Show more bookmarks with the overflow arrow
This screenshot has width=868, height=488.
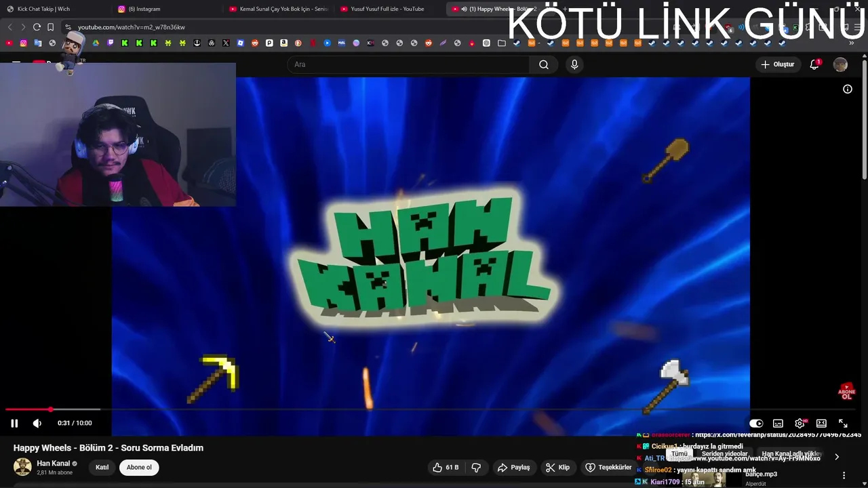pyautogui.click(x=852, y=43)
